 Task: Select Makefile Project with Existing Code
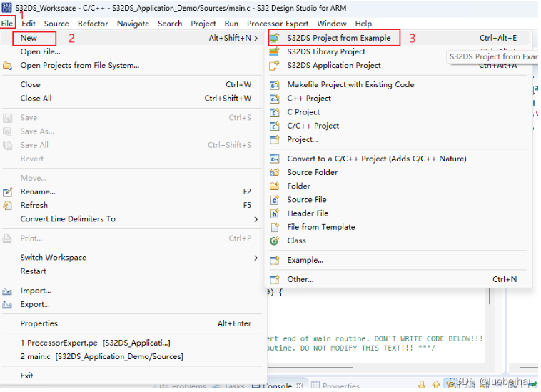pyautogui.click(x=398, y=85)
